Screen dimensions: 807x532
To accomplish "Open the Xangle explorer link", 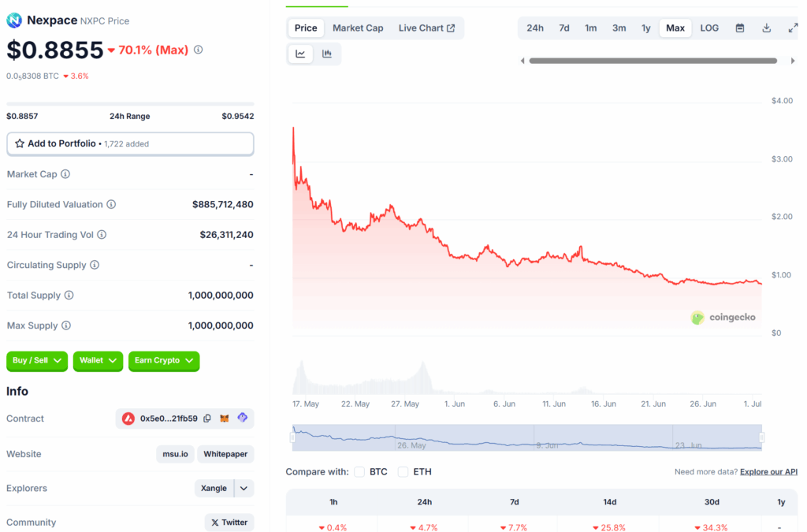I will [x=214, y=489].
